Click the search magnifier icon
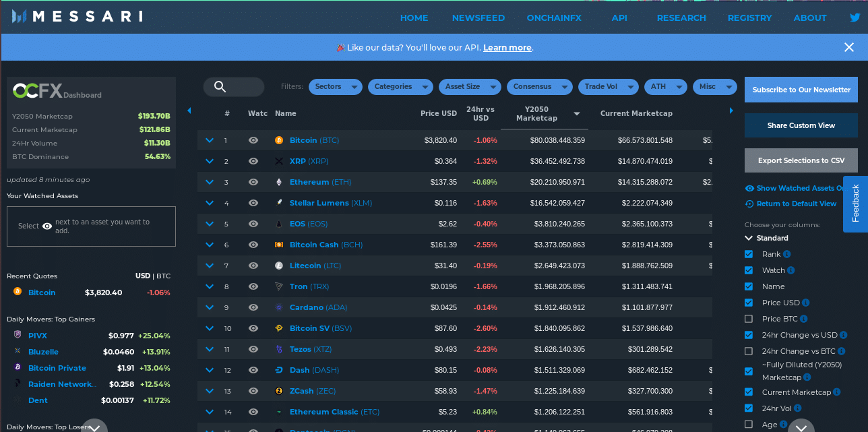 tap(220, 86)
